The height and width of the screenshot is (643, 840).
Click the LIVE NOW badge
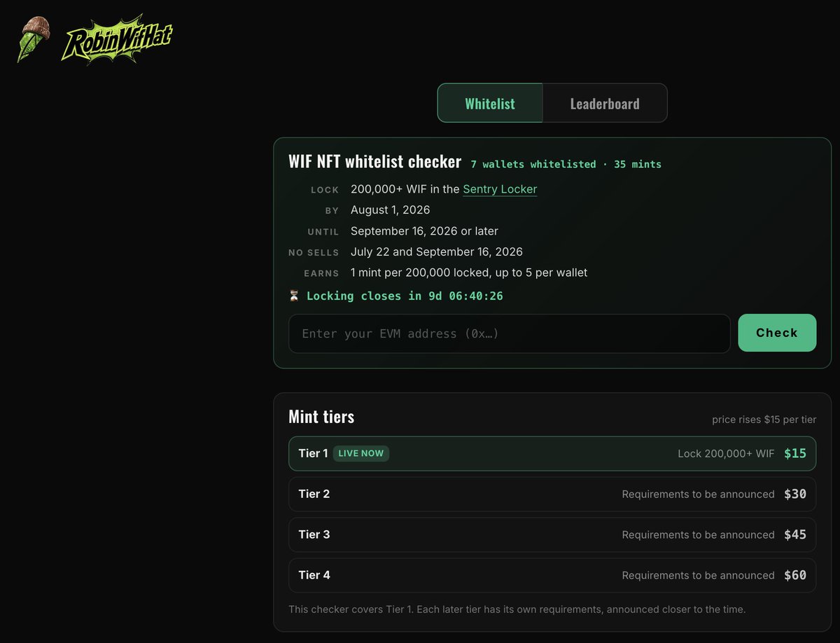pos(361,453)
